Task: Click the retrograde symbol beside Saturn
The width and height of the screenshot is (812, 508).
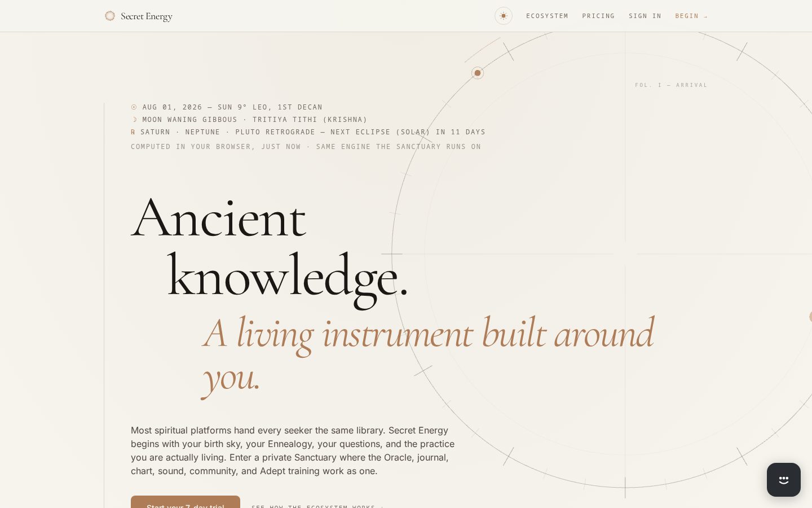Action: tap(133, 132)
